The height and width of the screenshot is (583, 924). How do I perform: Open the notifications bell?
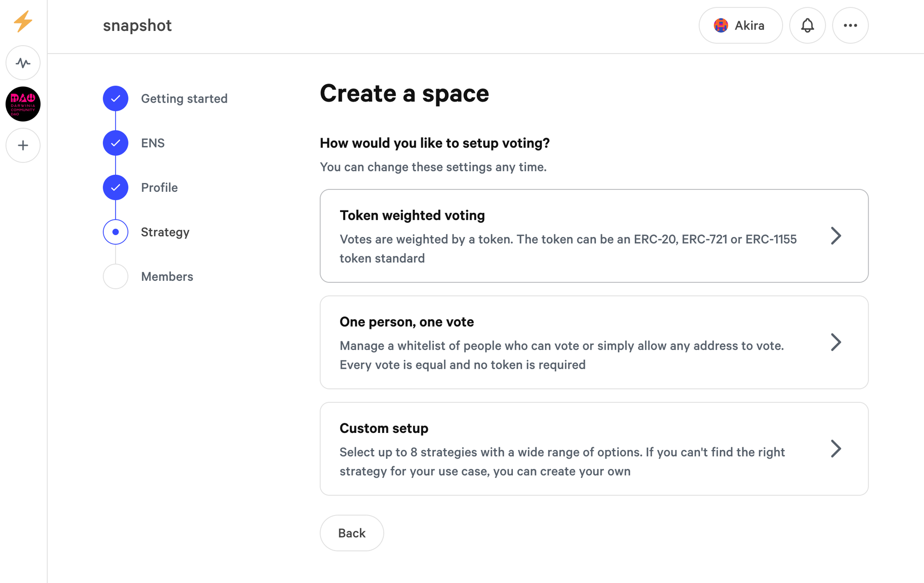click(807, 25)
